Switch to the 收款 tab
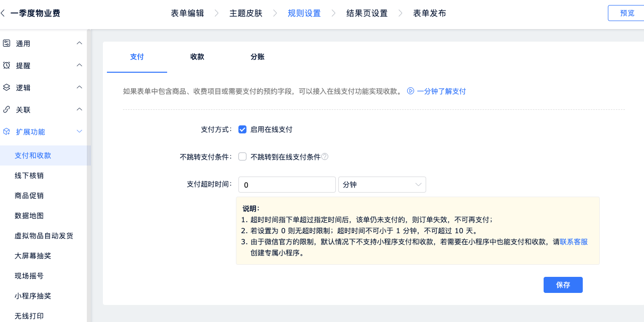The width and height of the screenshot is (644, 322). [197, 57]
